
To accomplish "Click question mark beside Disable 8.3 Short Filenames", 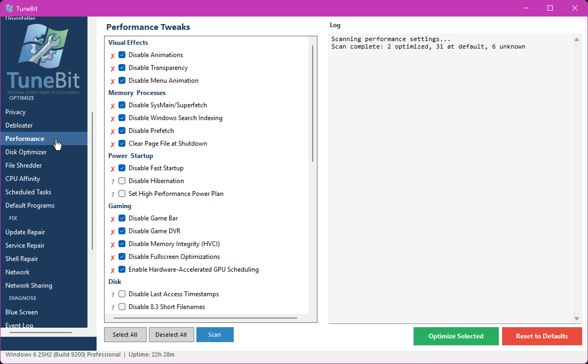I will click(x=113, y=308).
